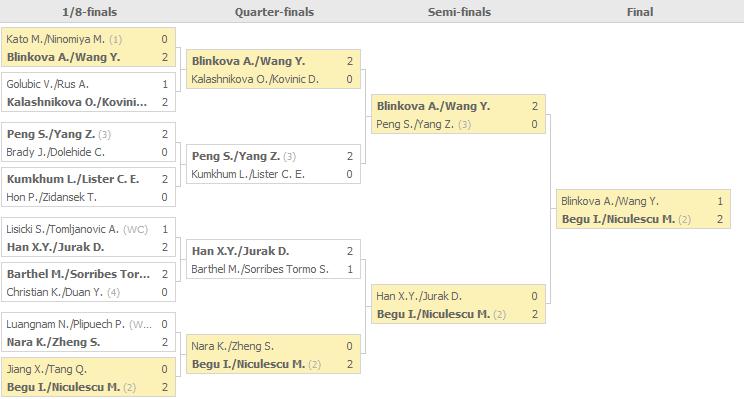Click the bold Begu I./Niculescu M. name in the Final
This screenshot has height=399, width=744.
pyautogui.click(x=618, y=219)
